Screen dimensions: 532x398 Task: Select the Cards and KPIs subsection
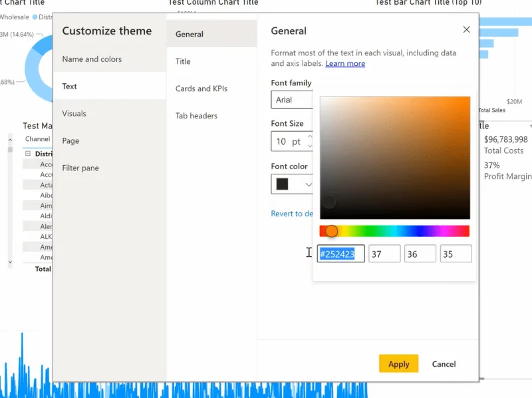click(211, 89)
